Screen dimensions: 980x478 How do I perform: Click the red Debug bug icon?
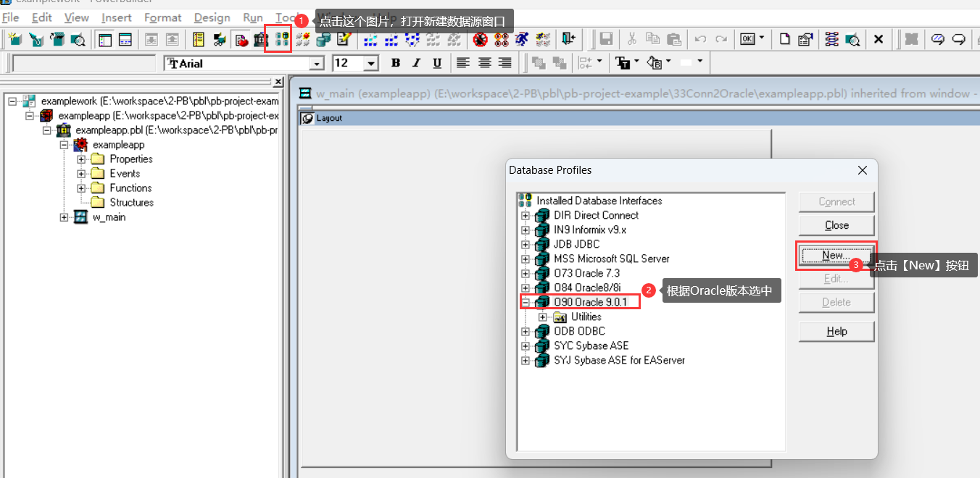click(x=480, y=39)
